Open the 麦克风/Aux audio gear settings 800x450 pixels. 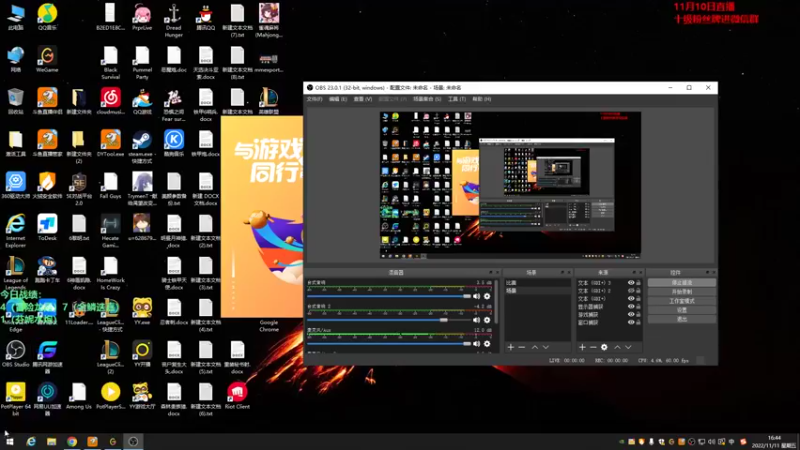(x=487, y=344)
